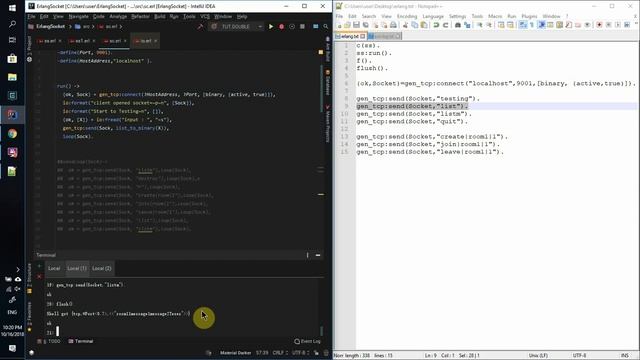The height and width of the screenshot is (360, 640).
Task: Toggle read-only lock in IntelliJ status bar
Action: [316, 353]
